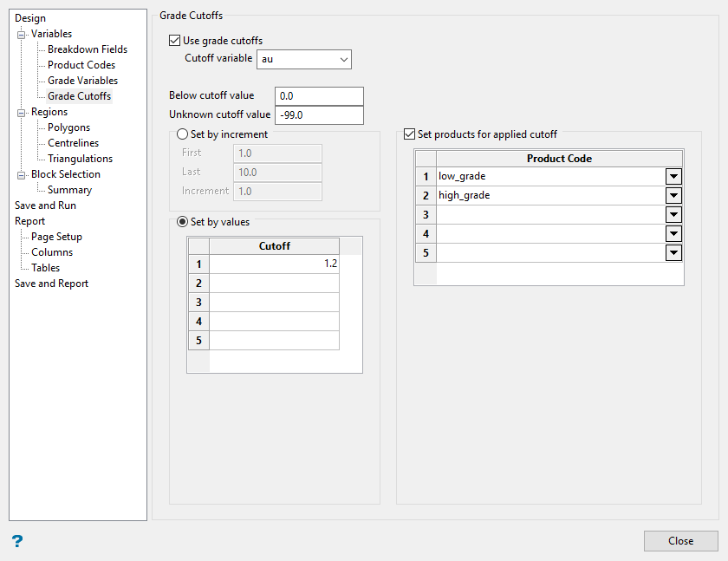
Task: Click the Below cutoff value field
Action: pyautogui.click(x=318, y=96)
